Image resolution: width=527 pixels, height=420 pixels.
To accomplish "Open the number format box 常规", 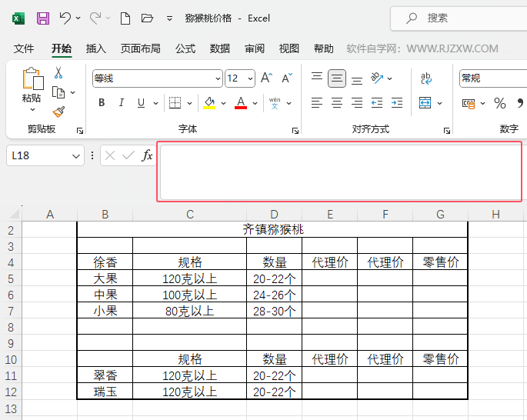I will [493, 78].
